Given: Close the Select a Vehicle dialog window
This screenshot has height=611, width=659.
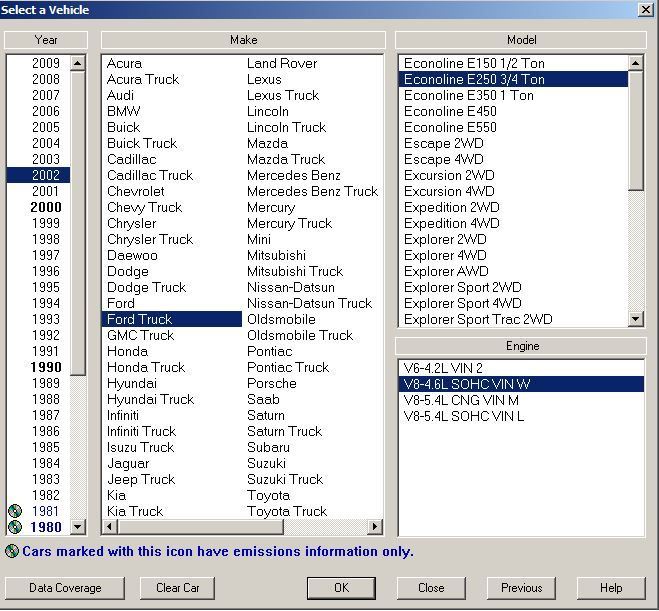Looking at the screenshot, I should 646,9.
